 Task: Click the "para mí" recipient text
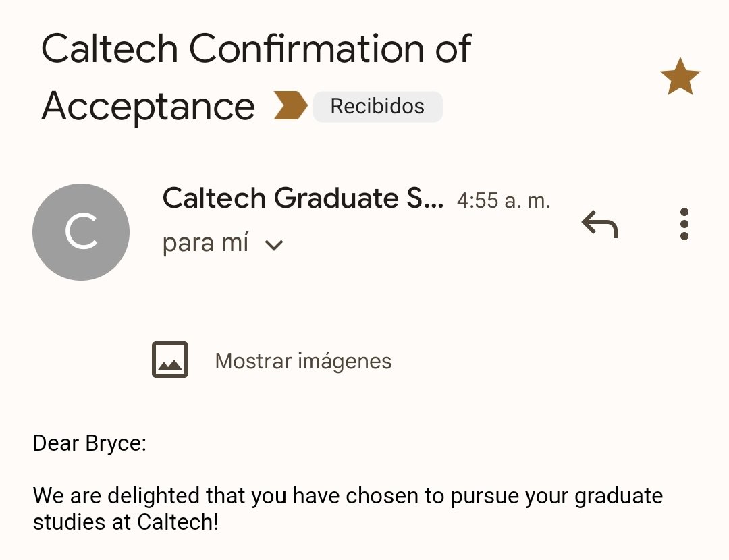tap(206, 243)
